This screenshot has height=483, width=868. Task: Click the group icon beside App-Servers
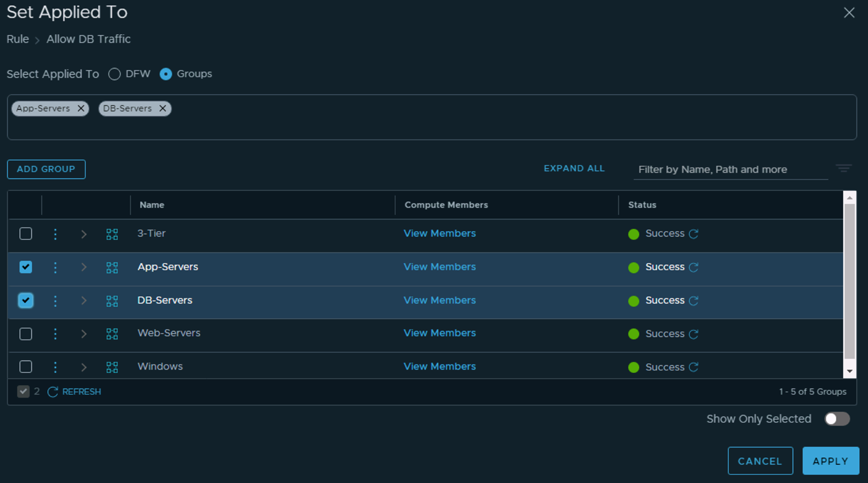coord(112,268)
